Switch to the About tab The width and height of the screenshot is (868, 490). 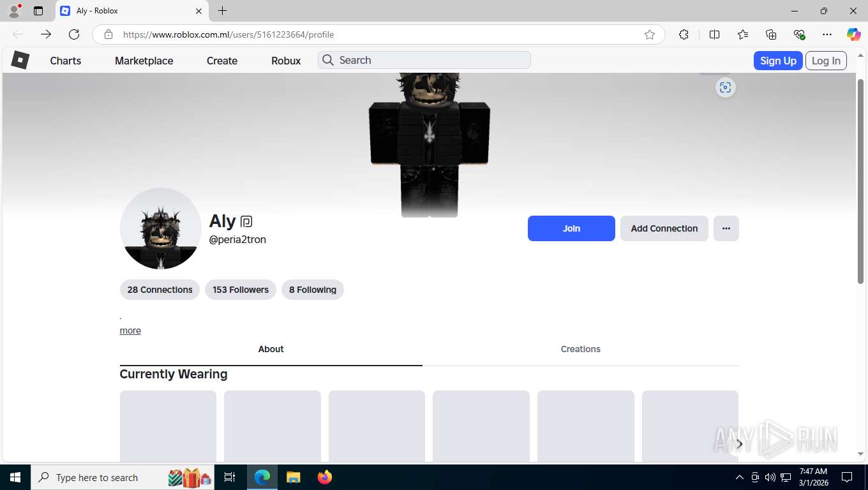pyautogui.click(x=271, y=349)
